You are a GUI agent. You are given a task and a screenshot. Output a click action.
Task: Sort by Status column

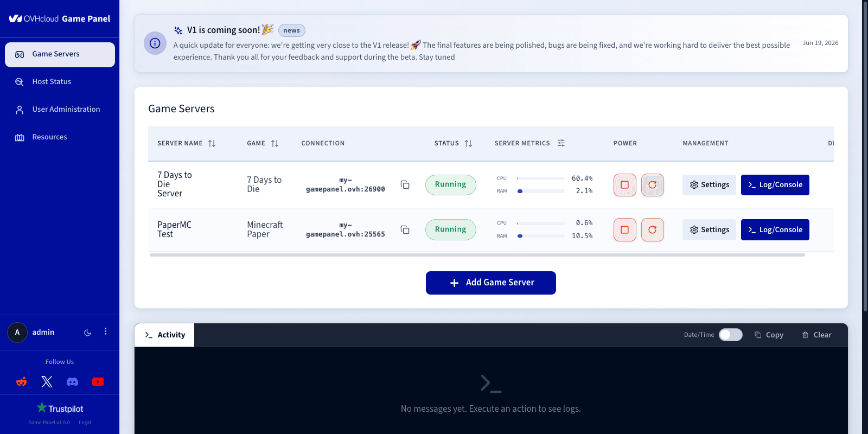(x=468, y=143)
